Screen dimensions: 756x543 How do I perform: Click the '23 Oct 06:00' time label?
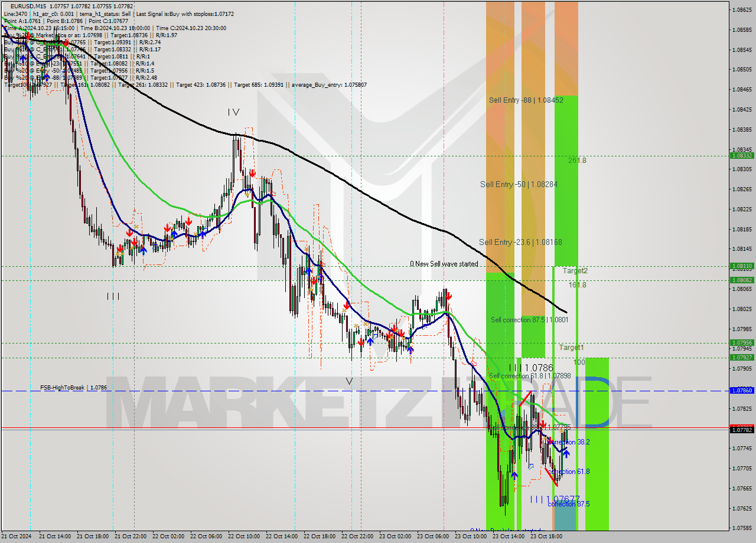click(433, 537)
